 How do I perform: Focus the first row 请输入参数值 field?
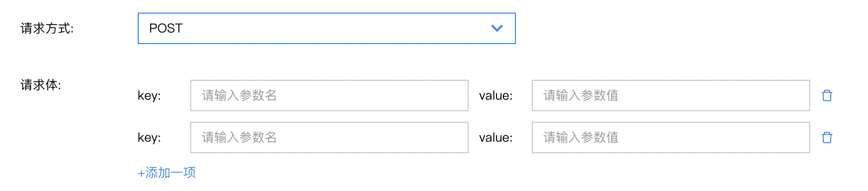(x=670, y=95)
